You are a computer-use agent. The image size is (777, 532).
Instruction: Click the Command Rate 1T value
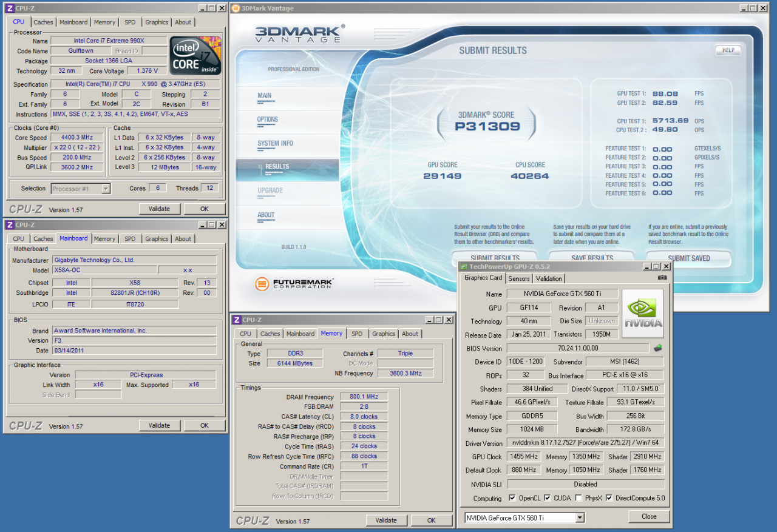pos(364,466)
